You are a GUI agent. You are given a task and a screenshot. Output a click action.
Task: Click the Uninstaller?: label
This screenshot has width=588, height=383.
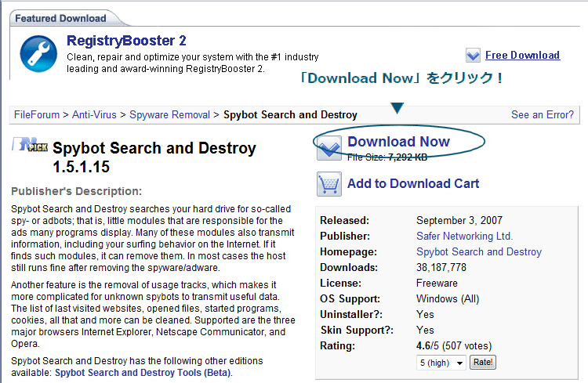point(351,314)
